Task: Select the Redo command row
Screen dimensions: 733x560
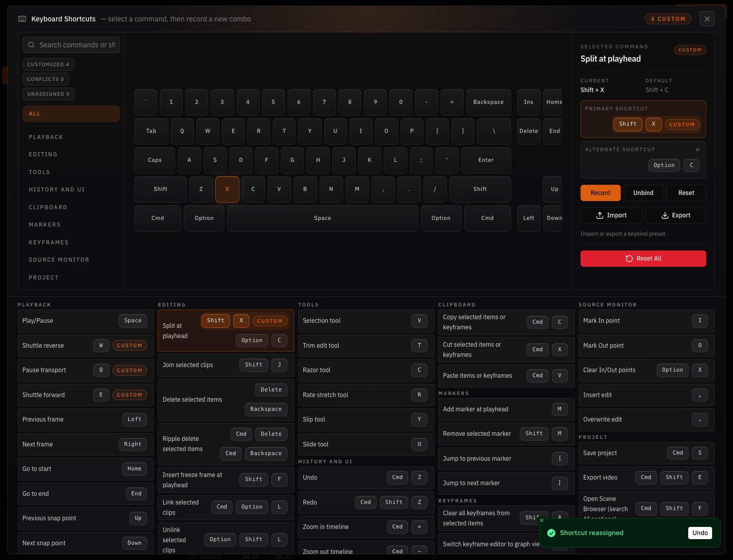Action: 366,502
